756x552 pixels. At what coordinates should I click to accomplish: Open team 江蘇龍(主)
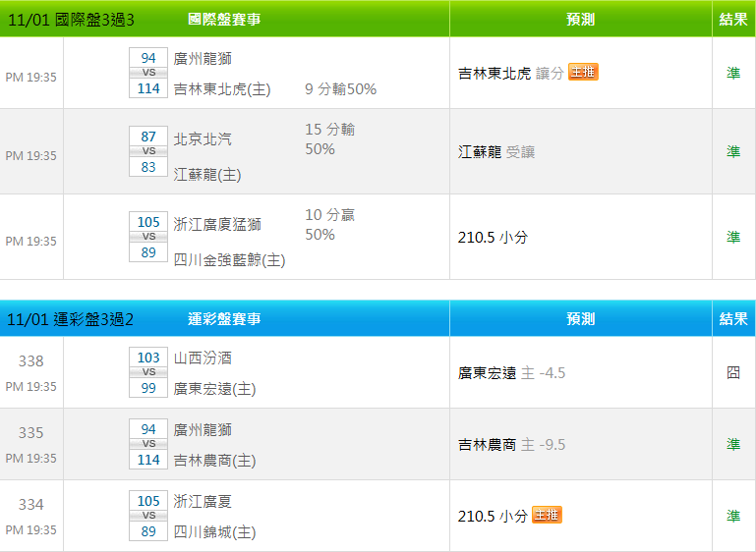click(207, 175)
